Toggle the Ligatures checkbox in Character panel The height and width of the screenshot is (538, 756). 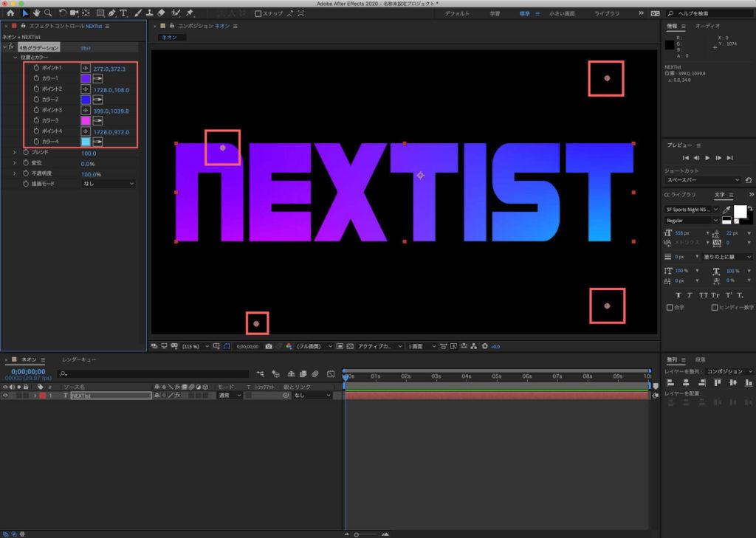pos(670,308)
